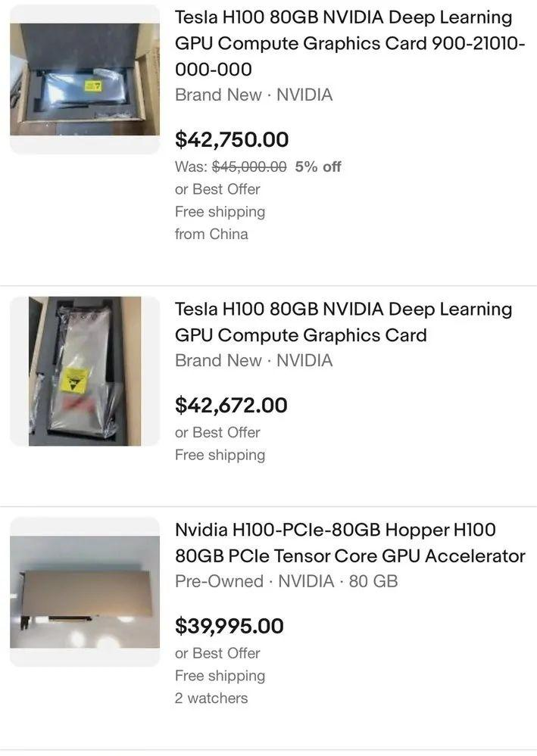
Task: Open the Nvidia H100-PCIe-80GB Hopper listing title
Action: (349, 543)
